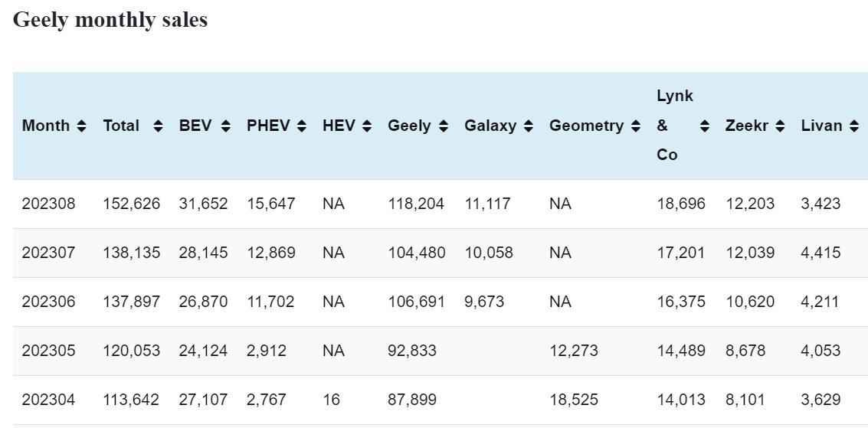
Task: Select total 138,135 for 202307
Action: tap(132, 253)
